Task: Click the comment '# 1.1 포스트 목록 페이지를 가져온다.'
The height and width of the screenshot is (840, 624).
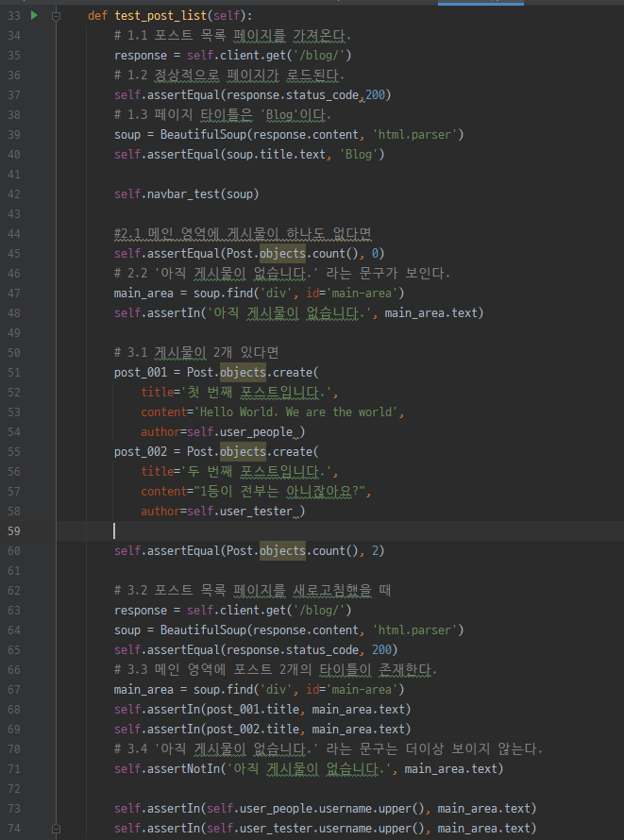Action: [233, 36]
